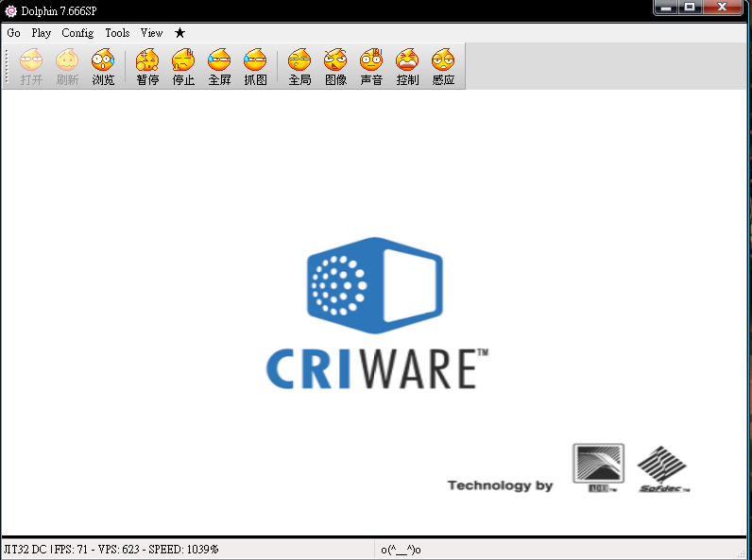The width and height of the screenshot is (752, 560).
Task: Open the Tools menu
Action: click(117, 33)
